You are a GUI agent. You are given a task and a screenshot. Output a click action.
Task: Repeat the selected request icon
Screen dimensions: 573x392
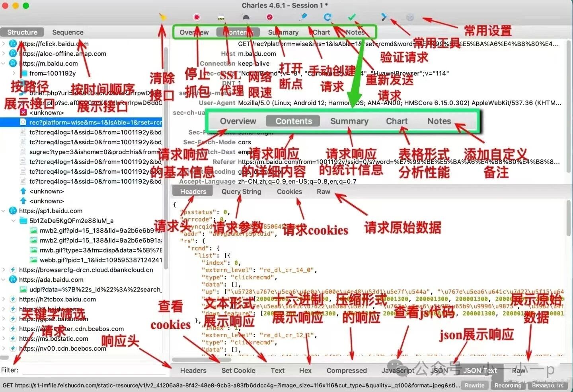(327, 17)
